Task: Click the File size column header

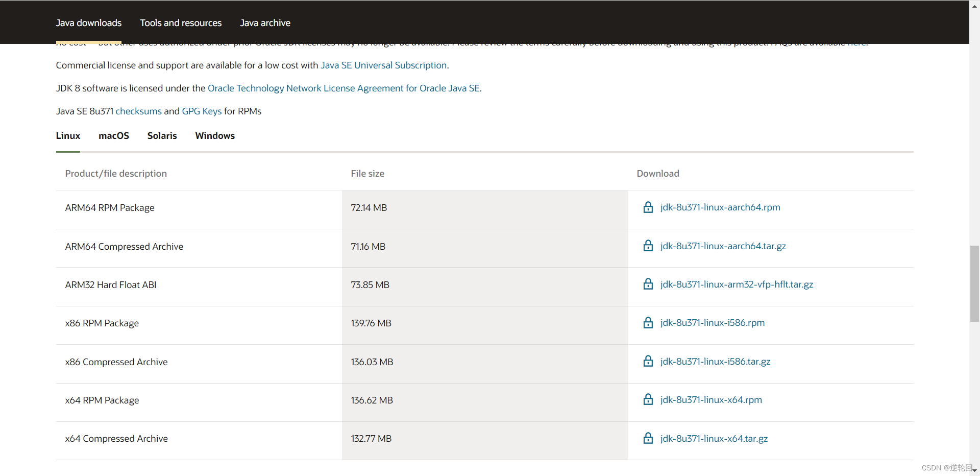Action: tap(367, 174)
